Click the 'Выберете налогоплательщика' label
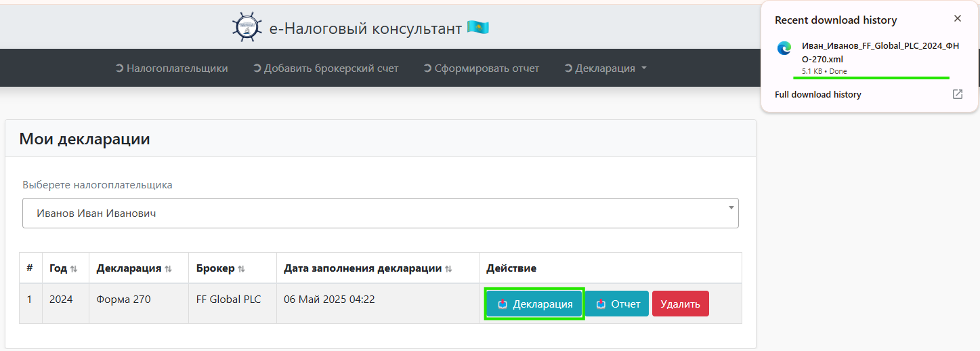 (x=98, y=184)
